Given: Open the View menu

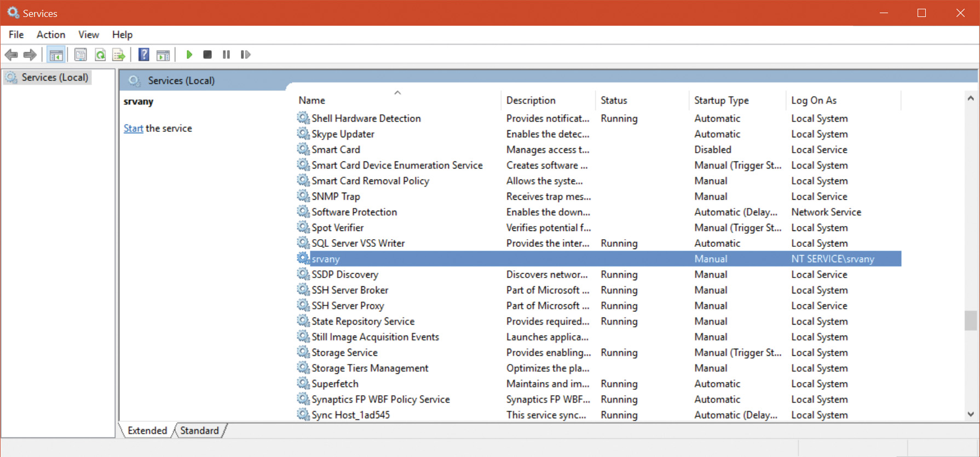Looking at the screenshot, I should 88,34.
